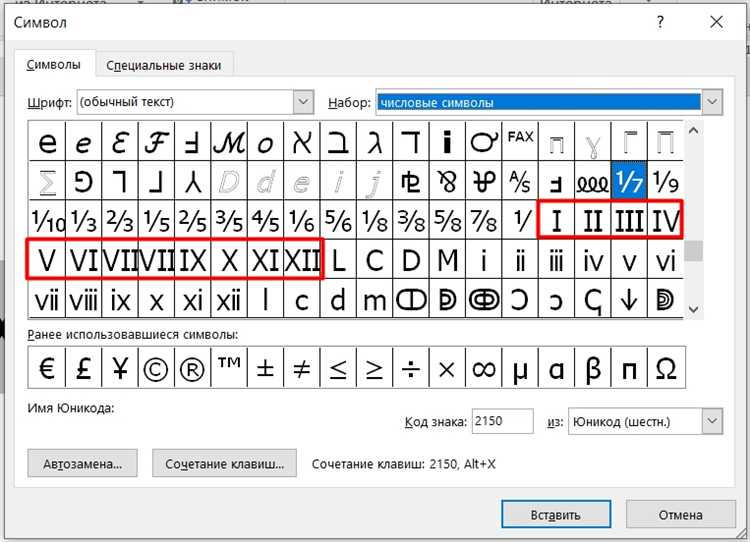Switch to the Символы tab
The height and width of the screenshot is (542, 750).
53,65
